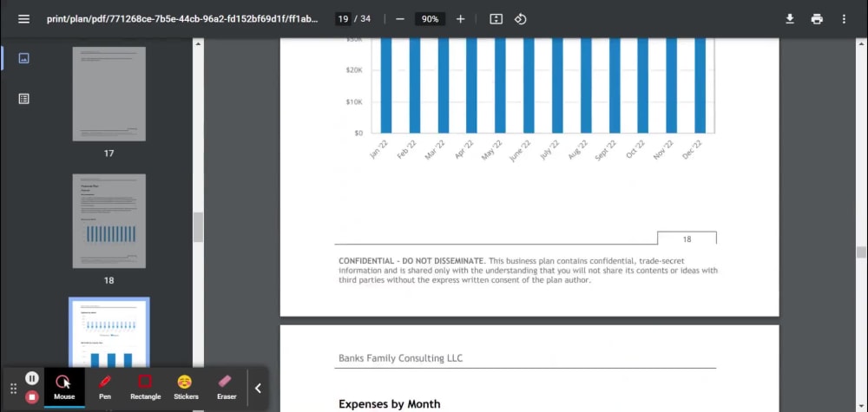Image resolution: width=868 pixels, height=412 pixels.
Task: Print the PDF document
Action: click(817, 19)
